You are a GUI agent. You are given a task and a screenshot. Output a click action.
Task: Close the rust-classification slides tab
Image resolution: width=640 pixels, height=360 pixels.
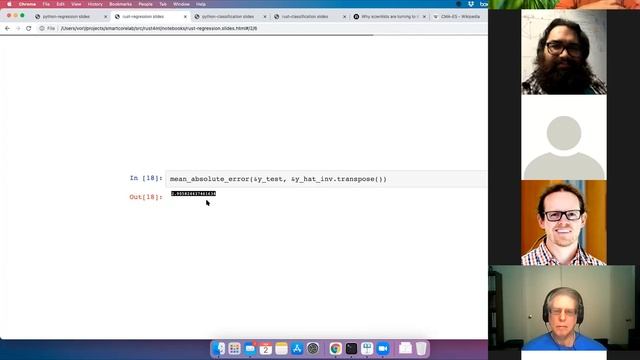tap(344, 17)
